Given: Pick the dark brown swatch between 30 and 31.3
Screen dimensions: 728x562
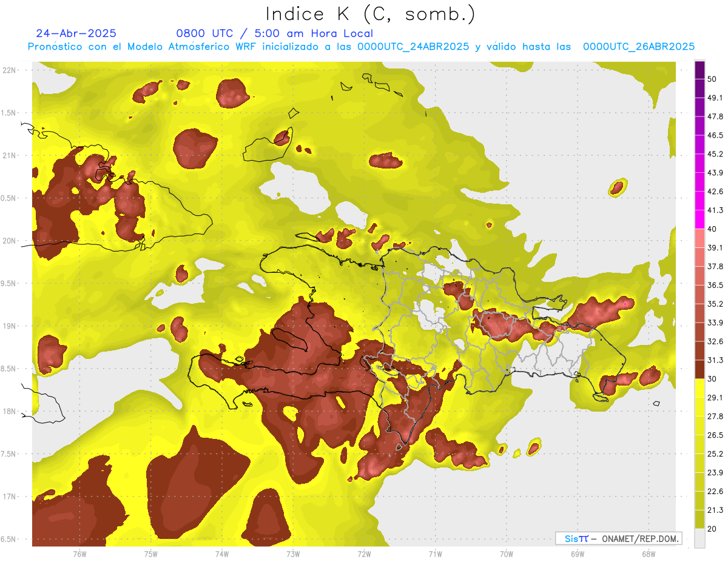Looking at the screenshot, I should [x=699, y=369].
